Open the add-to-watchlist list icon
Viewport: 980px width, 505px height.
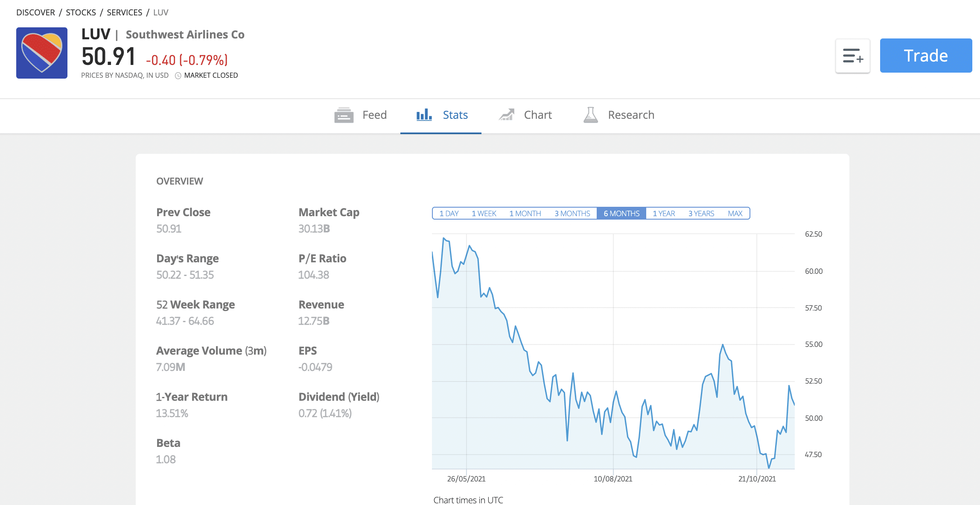[x=853, y=56]
